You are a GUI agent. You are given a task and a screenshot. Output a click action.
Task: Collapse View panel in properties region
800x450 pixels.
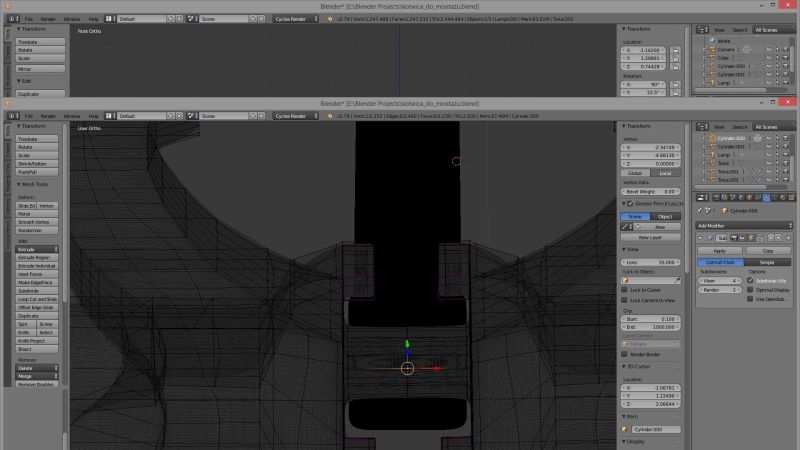click(623, 249)
